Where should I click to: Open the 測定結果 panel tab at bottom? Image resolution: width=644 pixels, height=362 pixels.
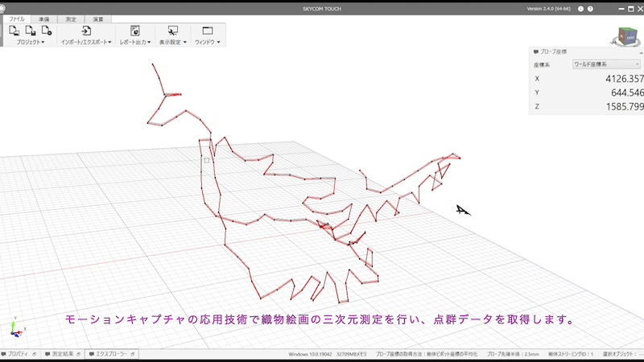pos(63,354)
